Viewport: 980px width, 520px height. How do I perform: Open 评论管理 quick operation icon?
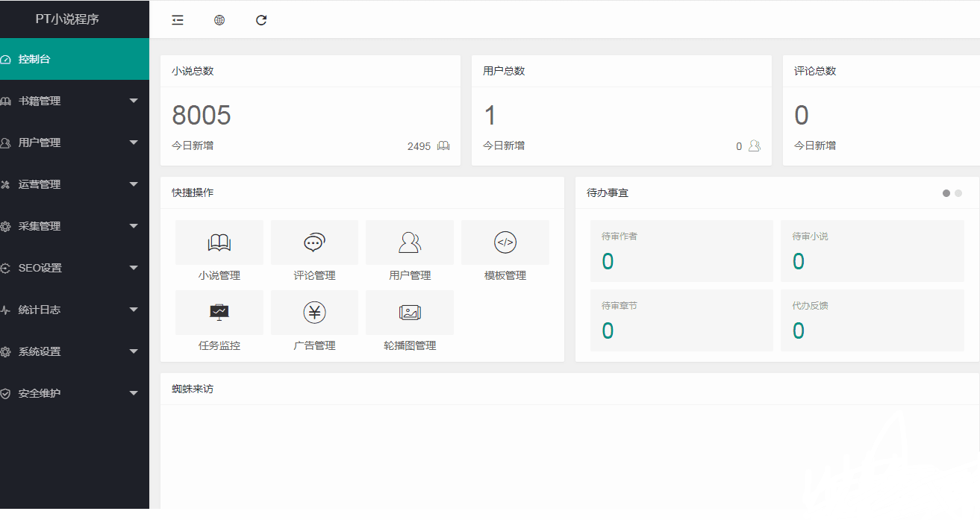[314, 242]
